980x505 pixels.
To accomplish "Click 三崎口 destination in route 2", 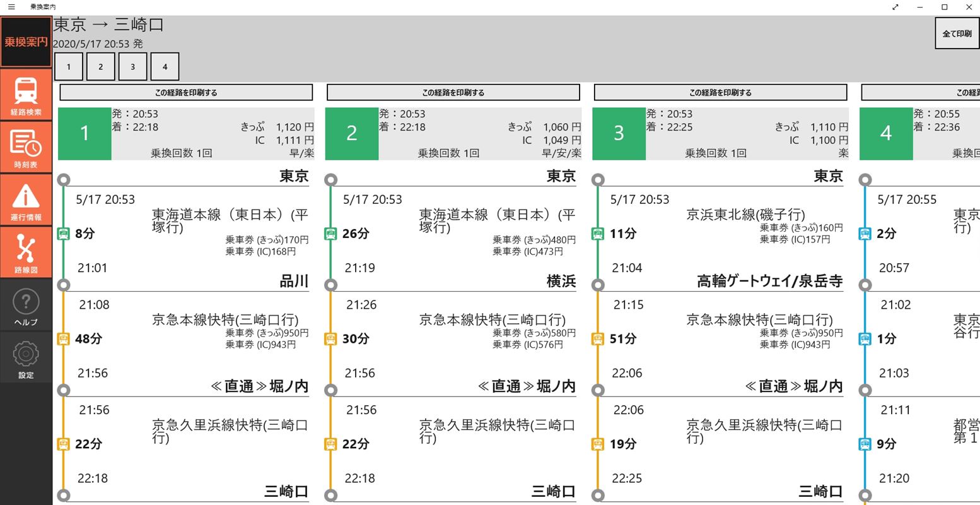I will (554, 491).
